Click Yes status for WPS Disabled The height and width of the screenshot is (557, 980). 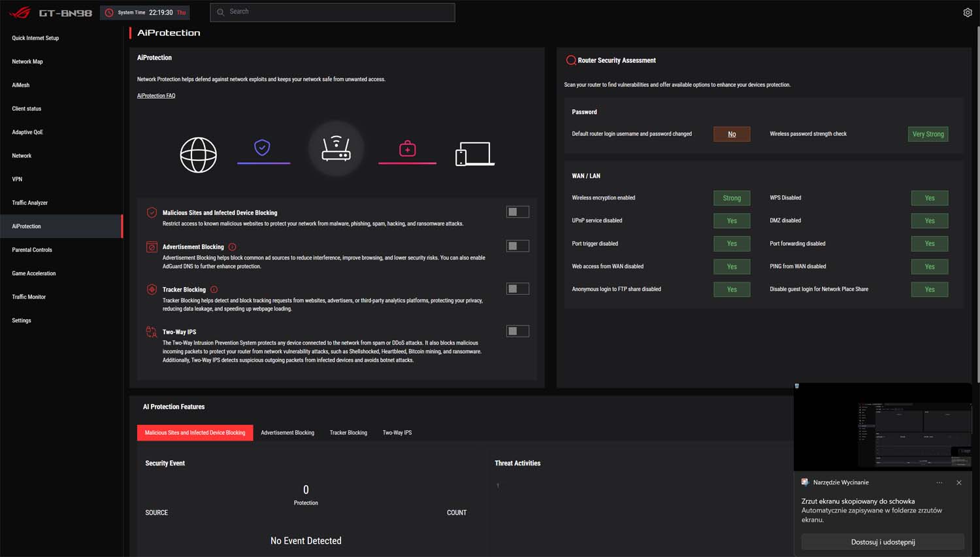point(930,198)
